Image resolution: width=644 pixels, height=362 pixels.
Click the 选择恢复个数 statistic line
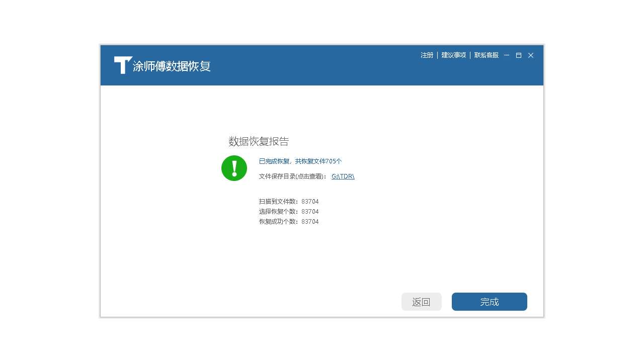click(288, 211)
